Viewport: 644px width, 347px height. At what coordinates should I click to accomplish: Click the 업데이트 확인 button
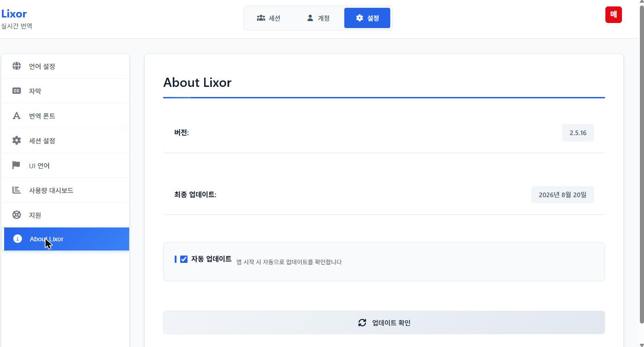(x=384, y=323)
